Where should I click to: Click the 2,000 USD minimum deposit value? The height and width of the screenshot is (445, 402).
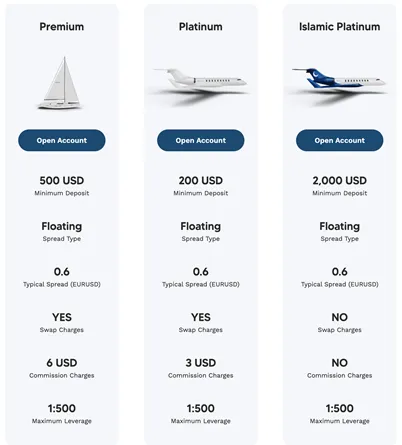[340, 181]
